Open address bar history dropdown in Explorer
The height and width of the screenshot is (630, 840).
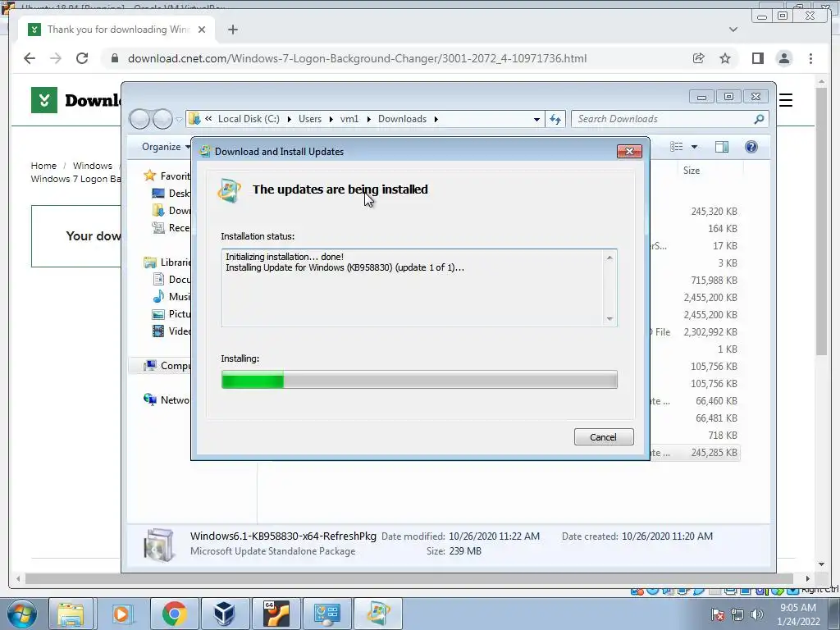point(536,119)
